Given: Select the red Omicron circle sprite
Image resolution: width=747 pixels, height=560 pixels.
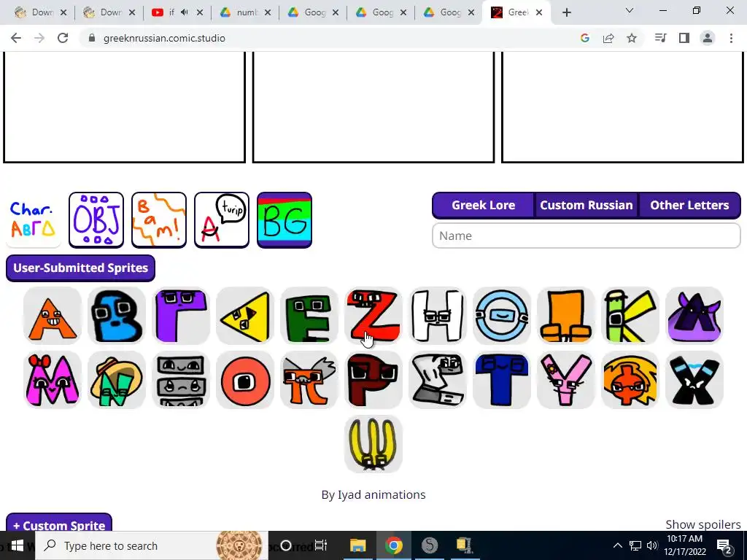Looking at the screenshot, I should [245, 380].
